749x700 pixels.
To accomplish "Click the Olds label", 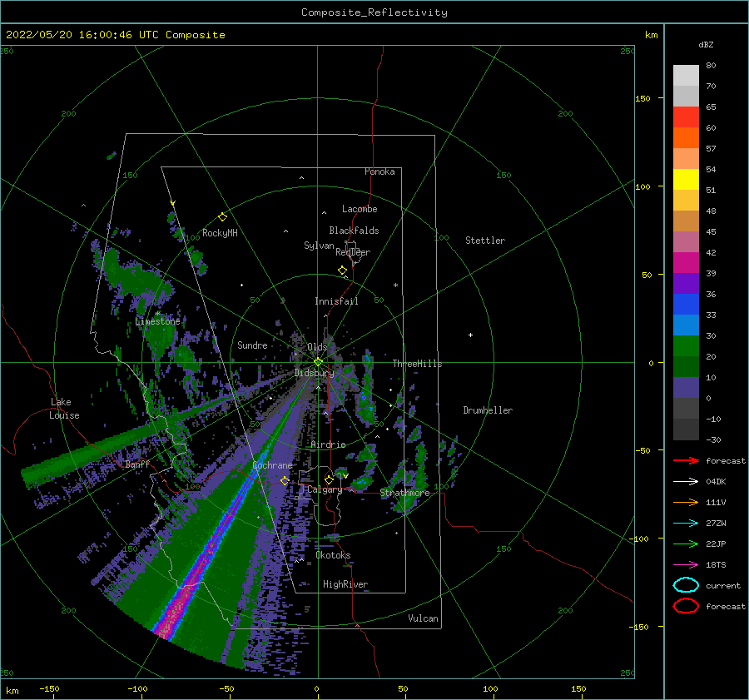I will (317, 347).
